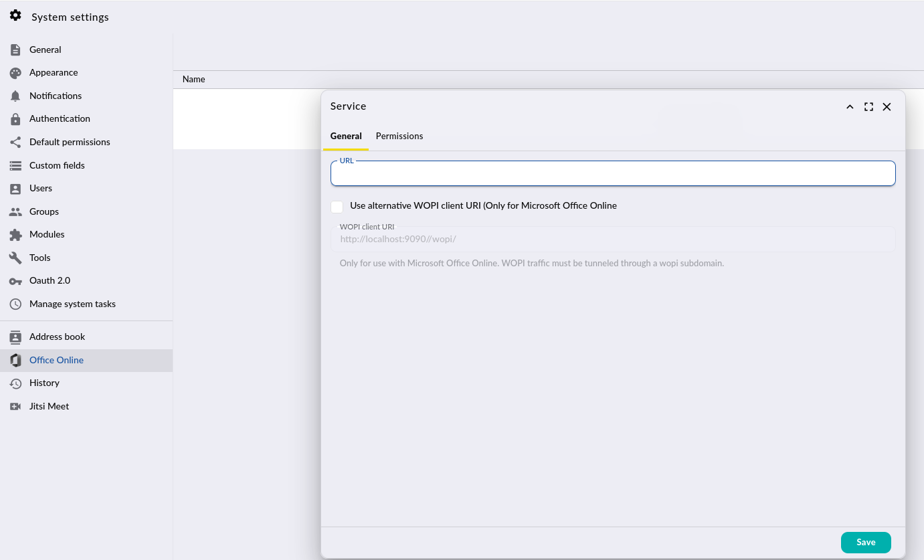Click the Modules puzzle piece icon

coord(15,235)
